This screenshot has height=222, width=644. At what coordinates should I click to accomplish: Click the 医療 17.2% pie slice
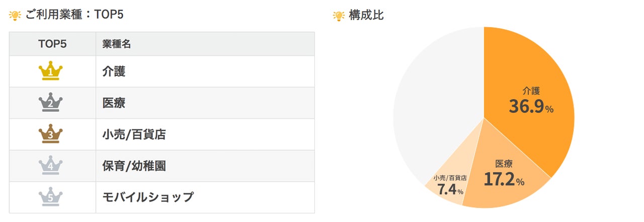pos(503,174)
